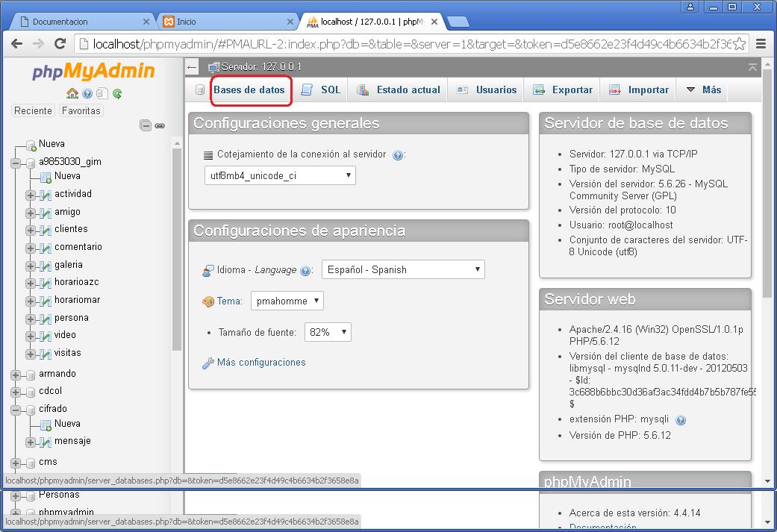Reload the page in Chrome
The height and width of the screenshot is (532, 777).
[x=60, y=43]
